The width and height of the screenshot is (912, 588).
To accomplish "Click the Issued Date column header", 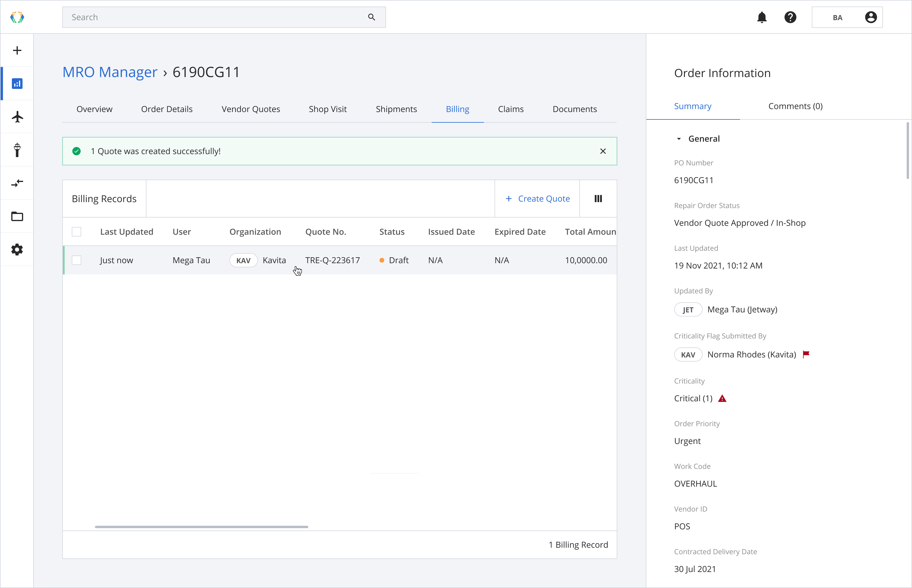I will [x=452, y=232].
